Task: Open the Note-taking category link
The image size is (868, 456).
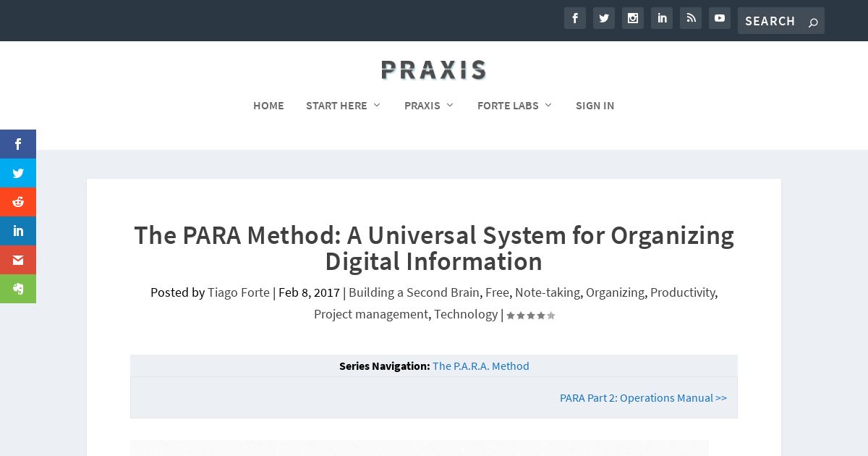Action: [x=548, y=292]
